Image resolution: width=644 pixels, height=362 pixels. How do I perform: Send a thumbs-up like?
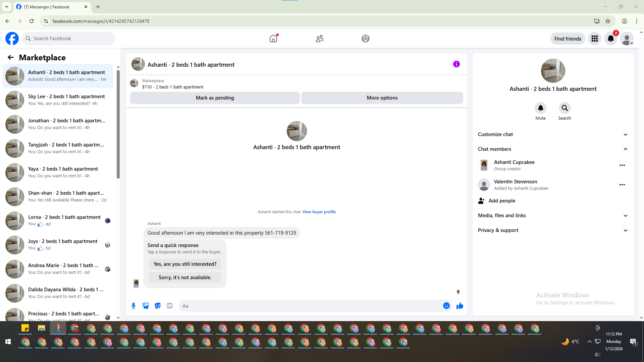pyautogui.click(x=460, y=306)
